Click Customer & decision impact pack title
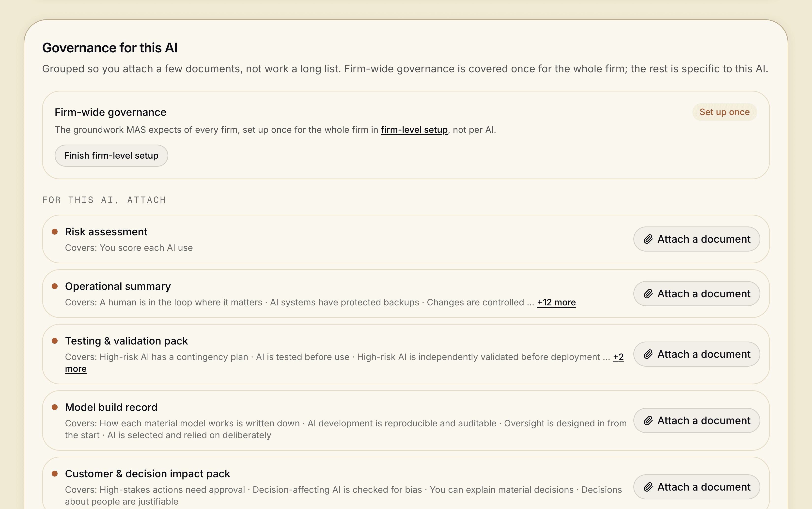Screen dimensions: 812x509 pos(148,474)
